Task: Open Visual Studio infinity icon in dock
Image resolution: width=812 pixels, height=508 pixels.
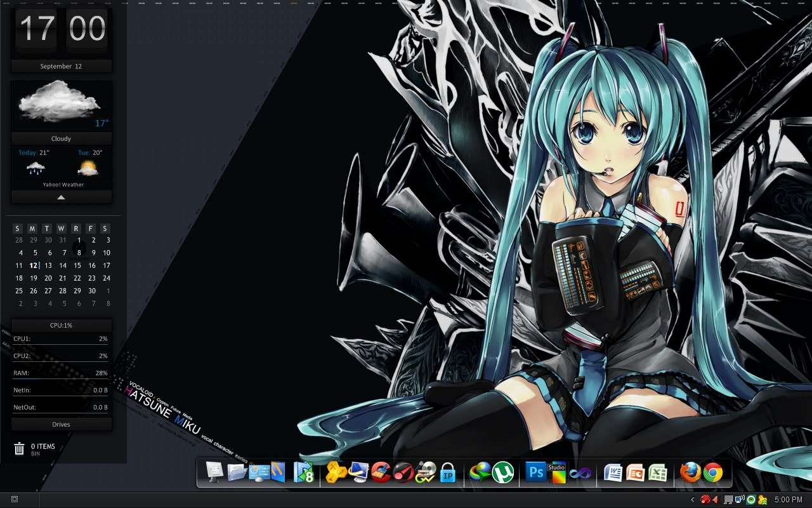Action: [x=580, y=473]
